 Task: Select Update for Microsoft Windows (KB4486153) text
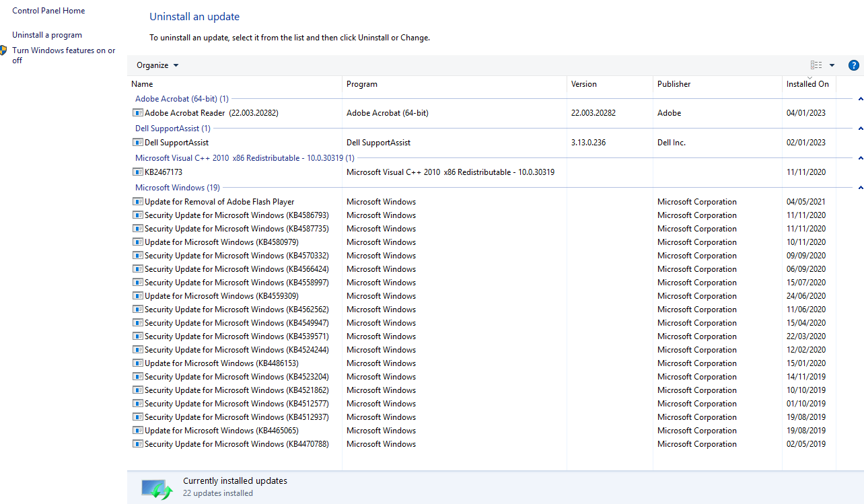pos(222,363)
